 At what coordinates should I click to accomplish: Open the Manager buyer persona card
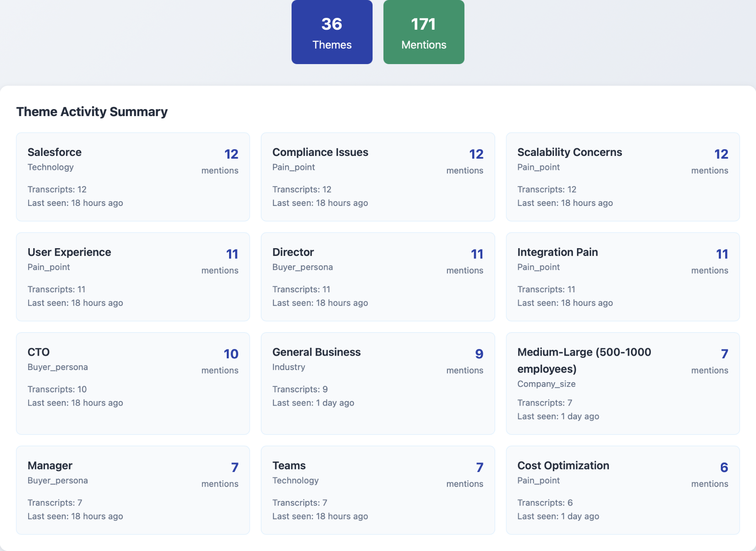click(x=133, y=490)
